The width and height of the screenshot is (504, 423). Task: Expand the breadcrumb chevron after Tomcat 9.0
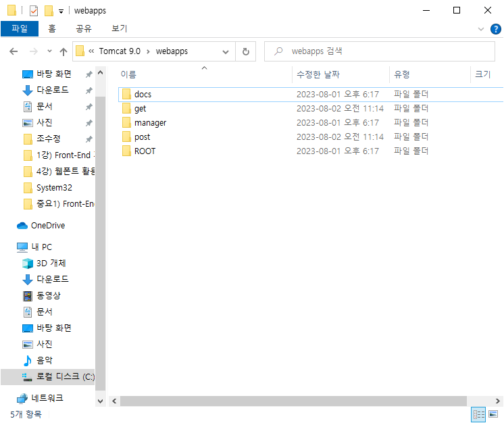pos(148,51)
